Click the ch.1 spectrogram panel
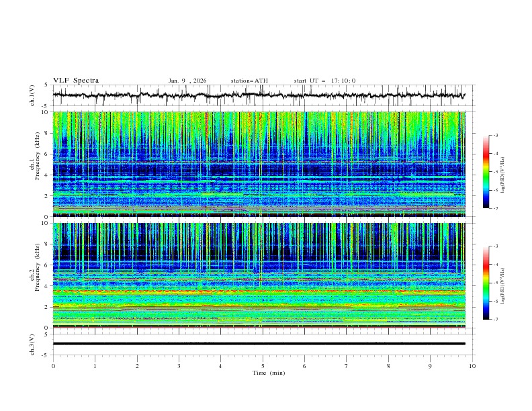Screen dimensions: 532x411 click(x=259, y=164)
